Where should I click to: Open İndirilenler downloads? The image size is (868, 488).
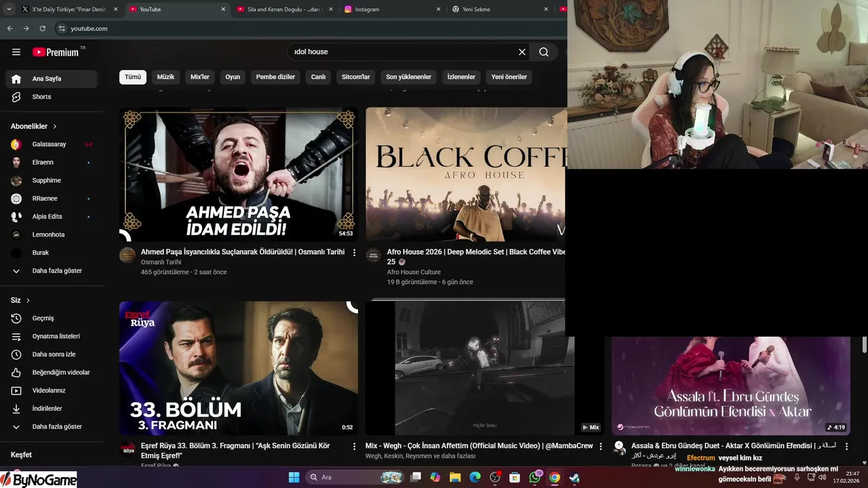52,409
